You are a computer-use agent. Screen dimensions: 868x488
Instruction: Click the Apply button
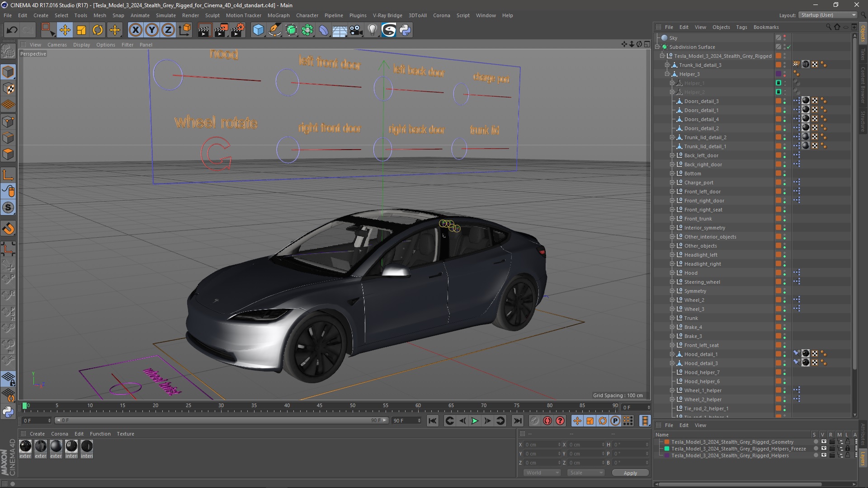630,473
